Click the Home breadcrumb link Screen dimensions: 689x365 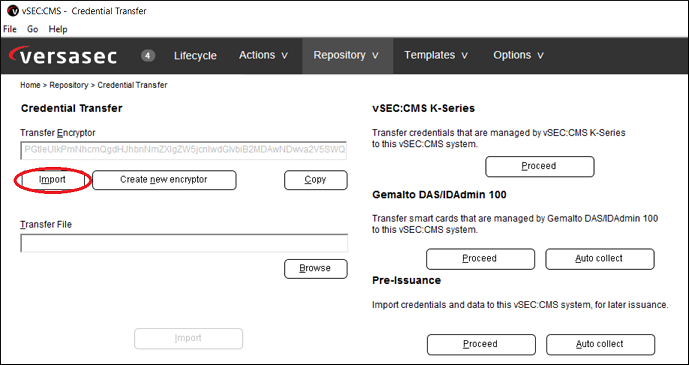[x=30, y=85]
